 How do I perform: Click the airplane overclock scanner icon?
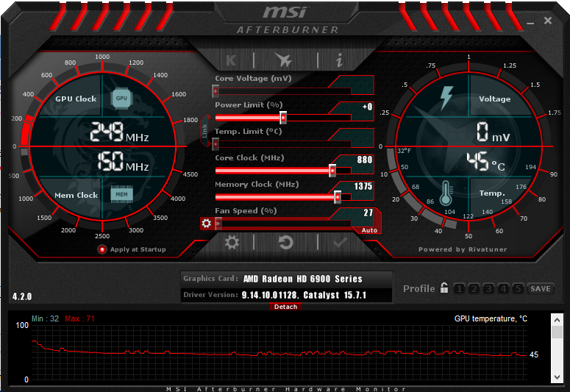[284, 60]
